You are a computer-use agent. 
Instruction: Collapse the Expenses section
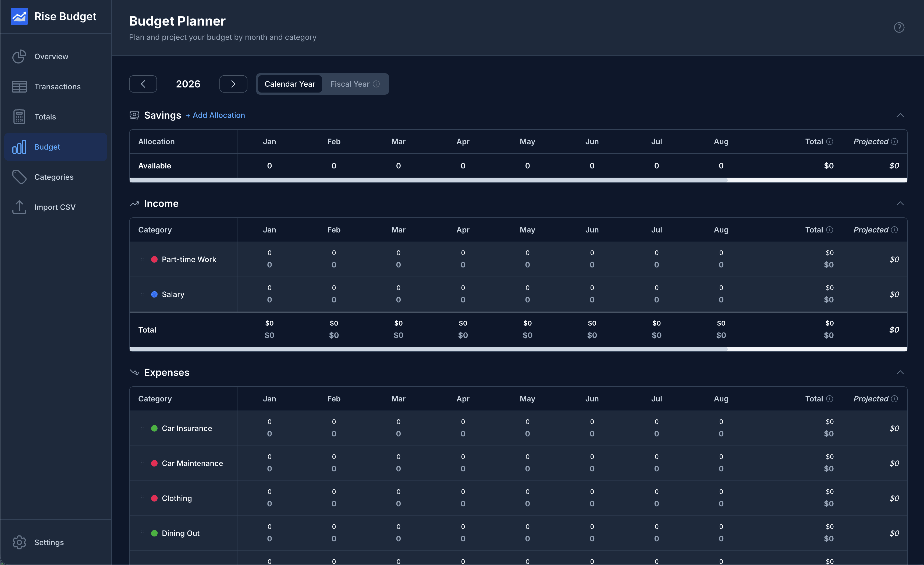(x=900, y=372)
